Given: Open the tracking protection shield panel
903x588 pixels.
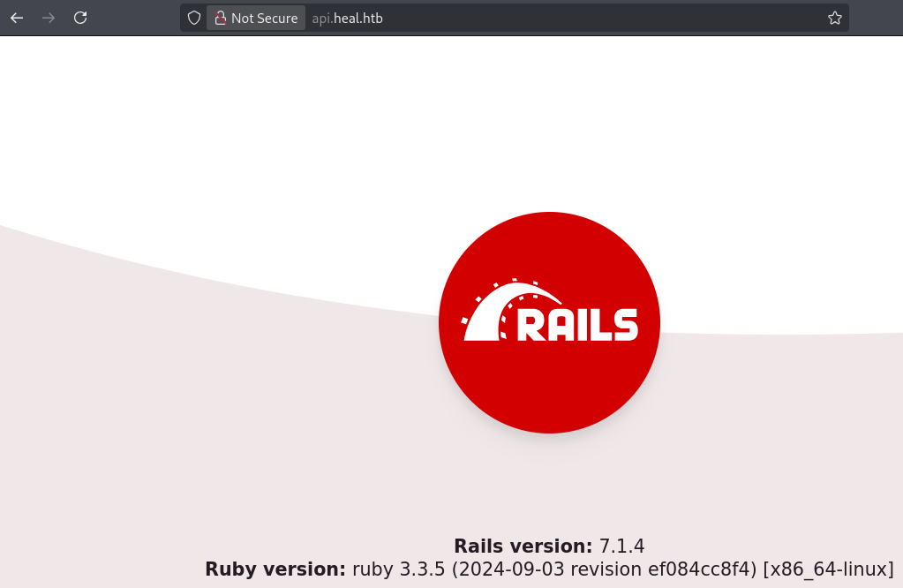Looking at the screenshot, I should [194, 18].
